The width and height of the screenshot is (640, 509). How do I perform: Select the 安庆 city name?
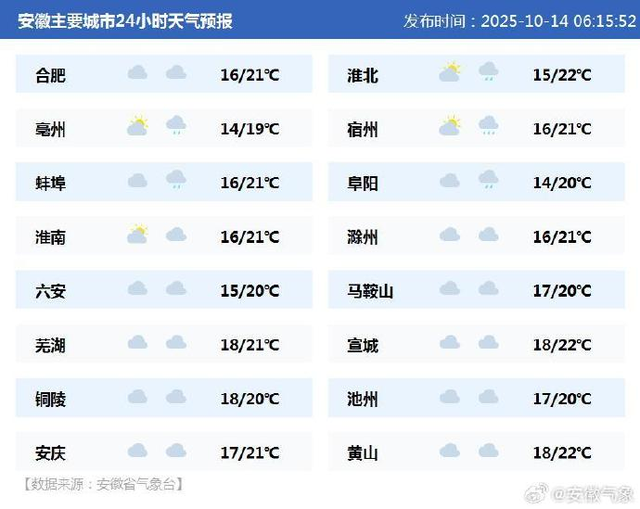coord(50,454)
